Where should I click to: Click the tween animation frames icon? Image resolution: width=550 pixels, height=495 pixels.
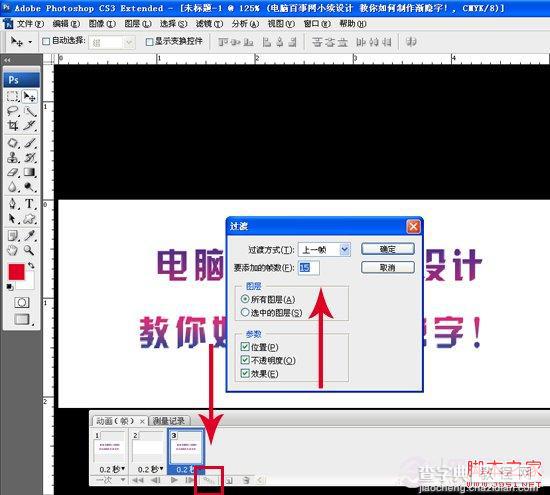(x=209, y=480)
